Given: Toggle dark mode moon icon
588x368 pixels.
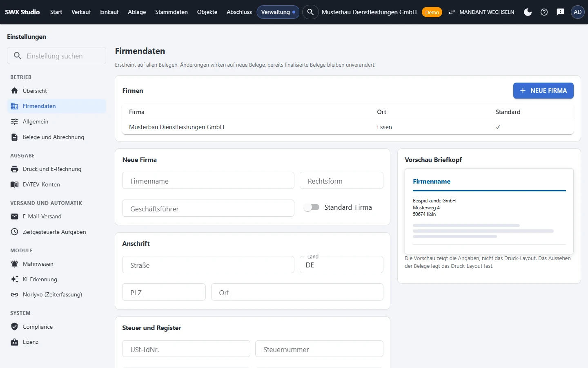Looking at the screenshot, I should click(x=528, y=12).
